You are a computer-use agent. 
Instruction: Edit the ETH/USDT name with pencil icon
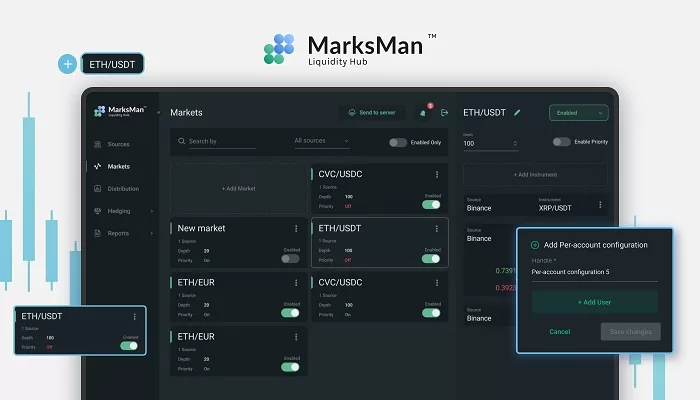click(517, 112)
